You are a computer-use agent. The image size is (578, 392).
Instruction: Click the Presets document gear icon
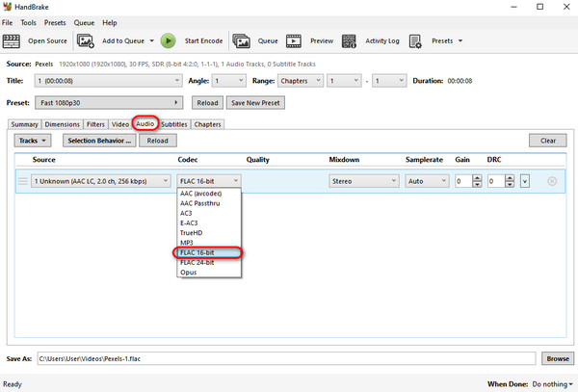click(x=415, y=41)
